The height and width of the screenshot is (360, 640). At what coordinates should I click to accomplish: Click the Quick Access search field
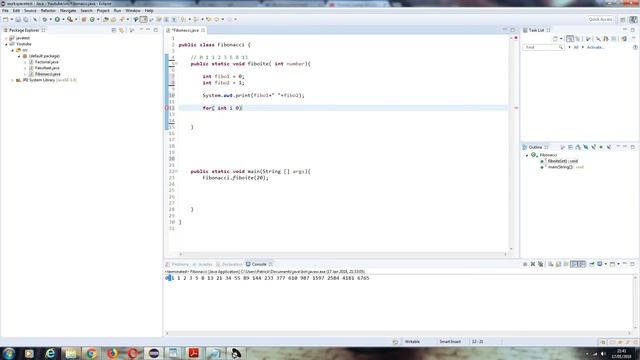pos(600,19)
